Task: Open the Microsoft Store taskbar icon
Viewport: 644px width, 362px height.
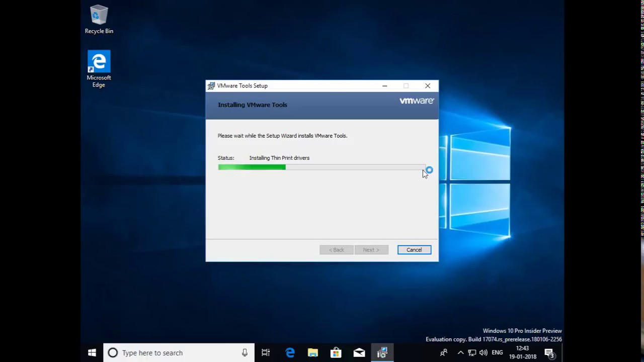Action: click(x=336, y=353)
